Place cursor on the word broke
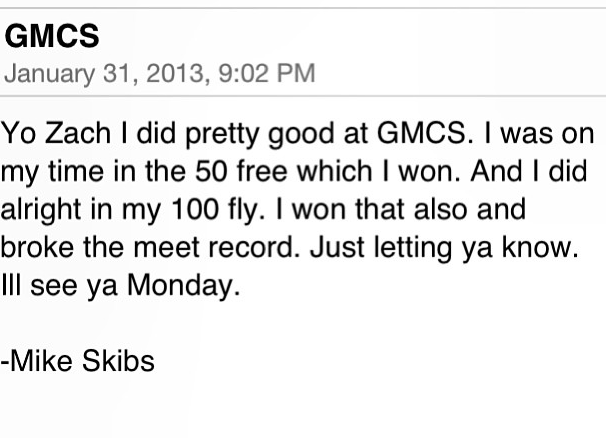 [x=37, y=247]
